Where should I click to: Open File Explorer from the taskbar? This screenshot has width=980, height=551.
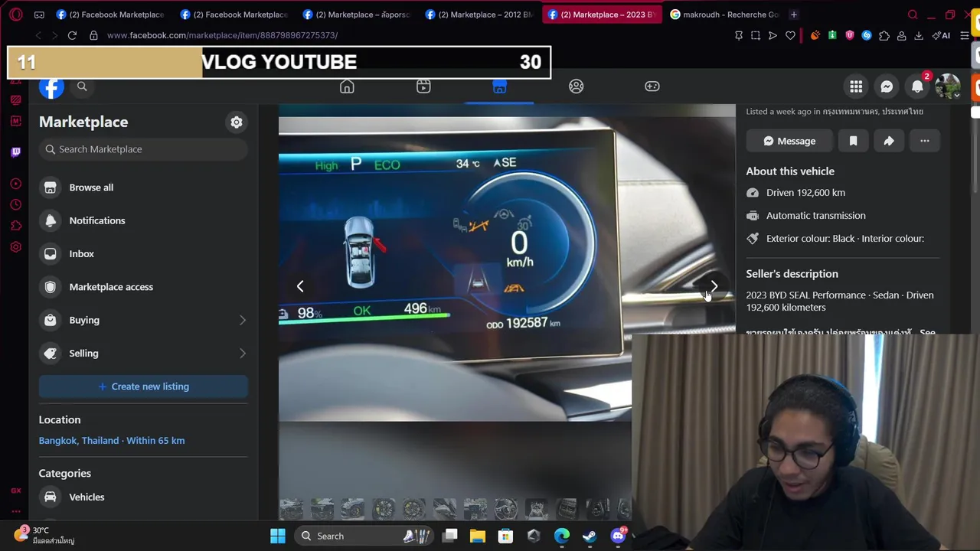[478, 536]
